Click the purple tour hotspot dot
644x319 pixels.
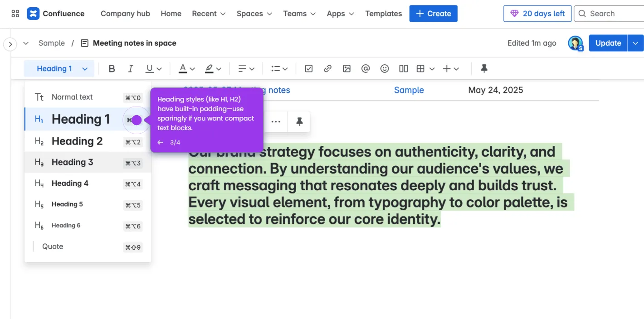coord(137,120)
